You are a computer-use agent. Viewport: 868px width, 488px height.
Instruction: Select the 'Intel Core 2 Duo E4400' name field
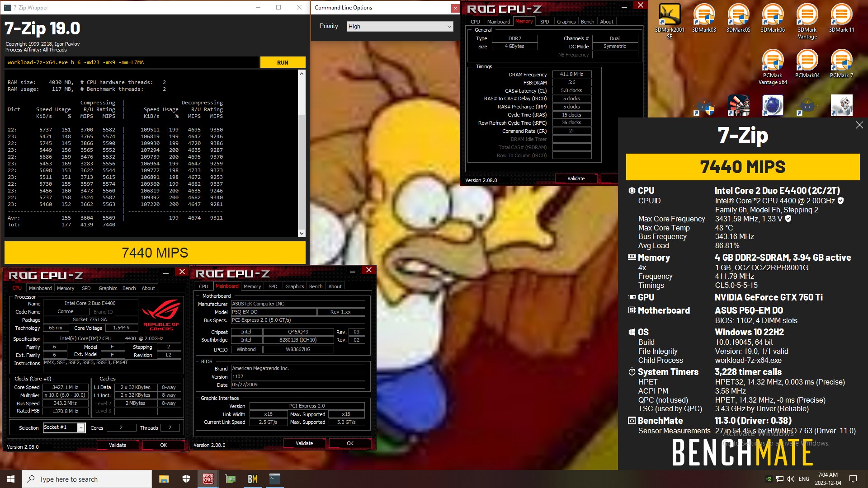click(x=90, y=304)
